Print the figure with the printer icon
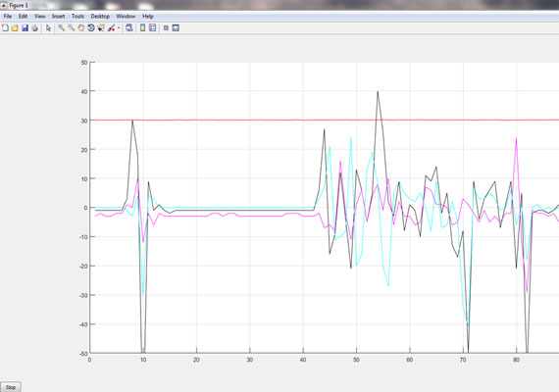The width and height of the screenshot is (559, 392). [34, 27]
